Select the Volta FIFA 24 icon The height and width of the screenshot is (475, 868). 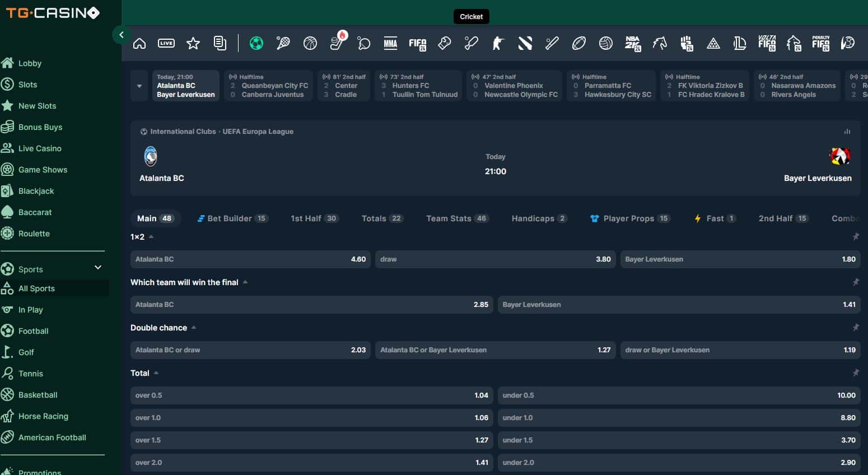click(x=767, y=43)
